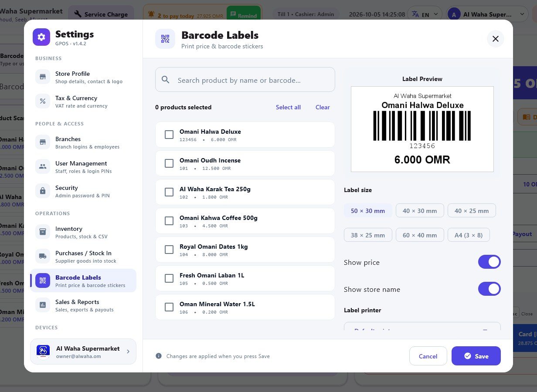Check the Al Waha Karak Tea 250g checkbox
The width and height of the screenshot is (537, 392).
point(169,192)
